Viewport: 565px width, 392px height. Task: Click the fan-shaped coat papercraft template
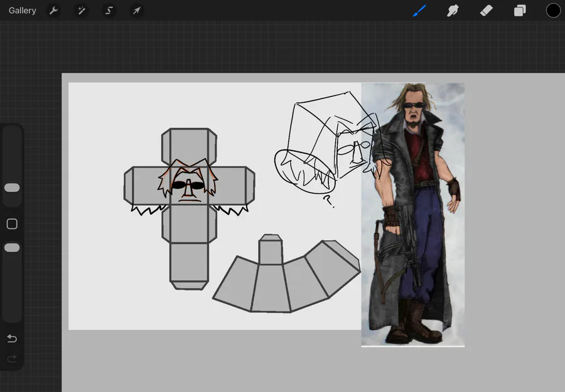pyautogui.click(x=286, y=273)
